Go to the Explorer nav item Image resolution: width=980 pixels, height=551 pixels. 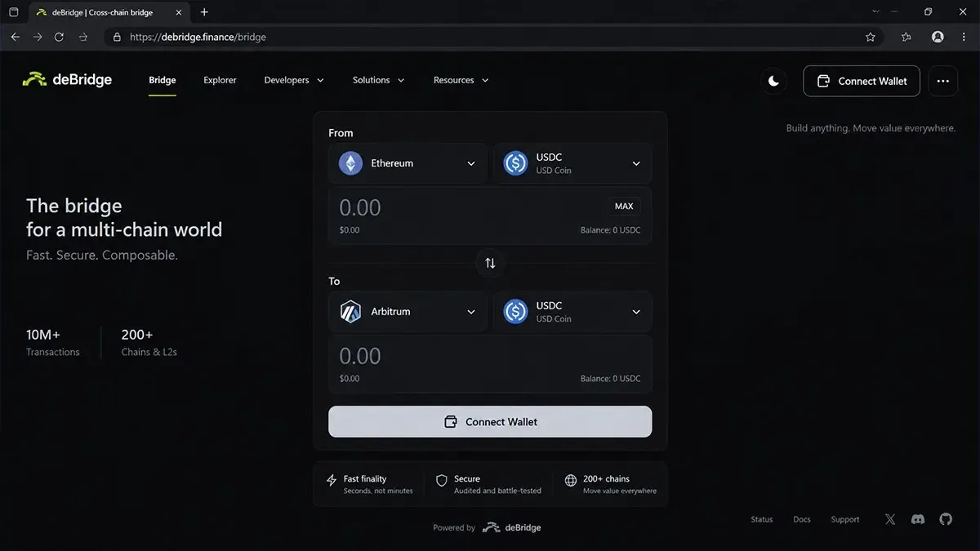pos(220,80)
